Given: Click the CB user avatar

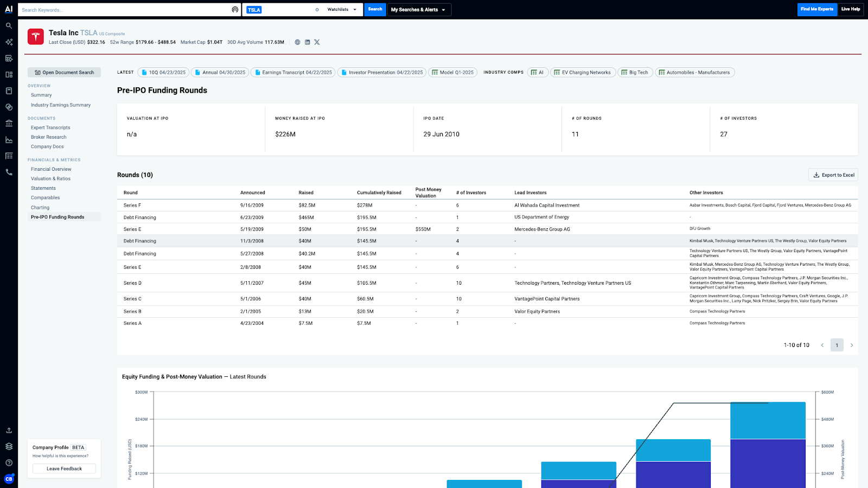Looking at the screenshot, I should 9,479.
